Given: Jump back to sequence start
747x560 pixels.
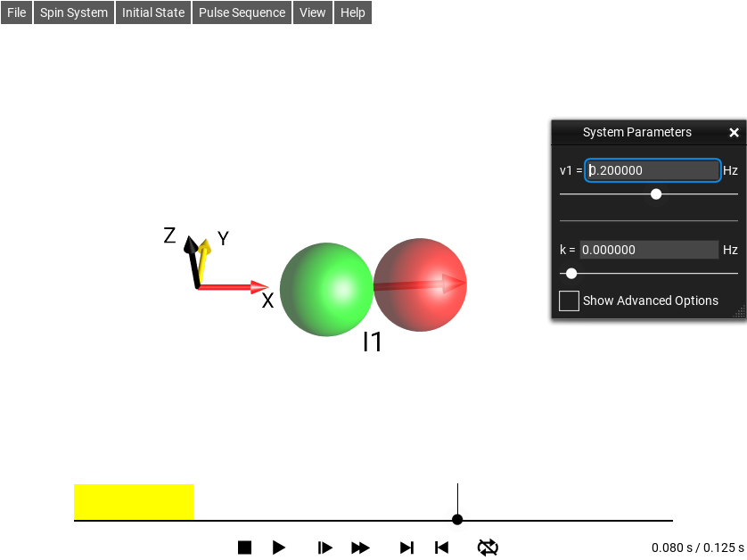Looking at the screenshot, I should point(441,548).
